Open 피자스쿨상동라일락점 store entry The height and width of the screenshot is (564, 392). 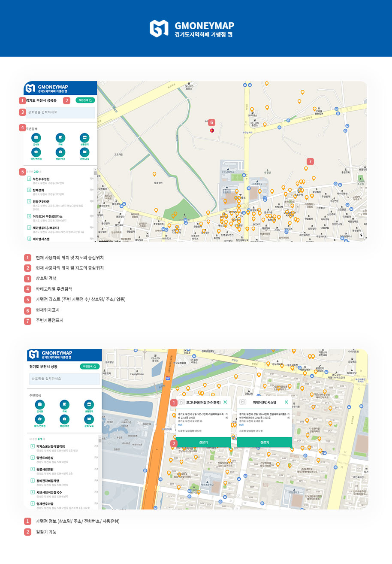pyautogui.click(x=63, y=449)
